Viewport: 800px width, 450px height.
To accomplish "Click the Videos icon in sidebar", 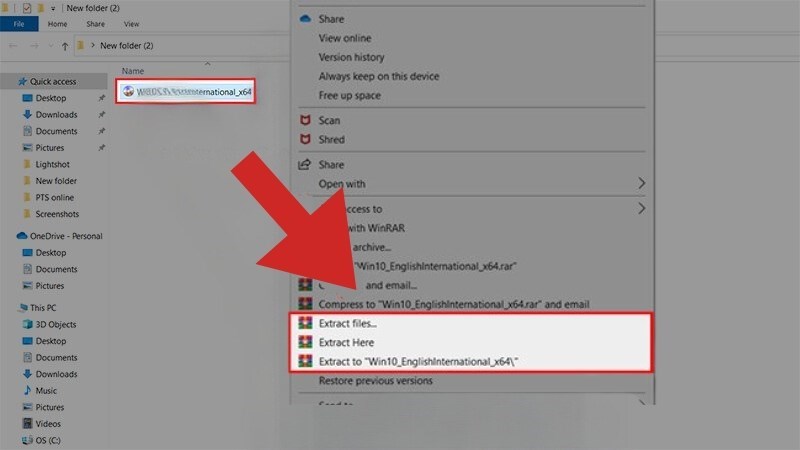I will point(28,423).
